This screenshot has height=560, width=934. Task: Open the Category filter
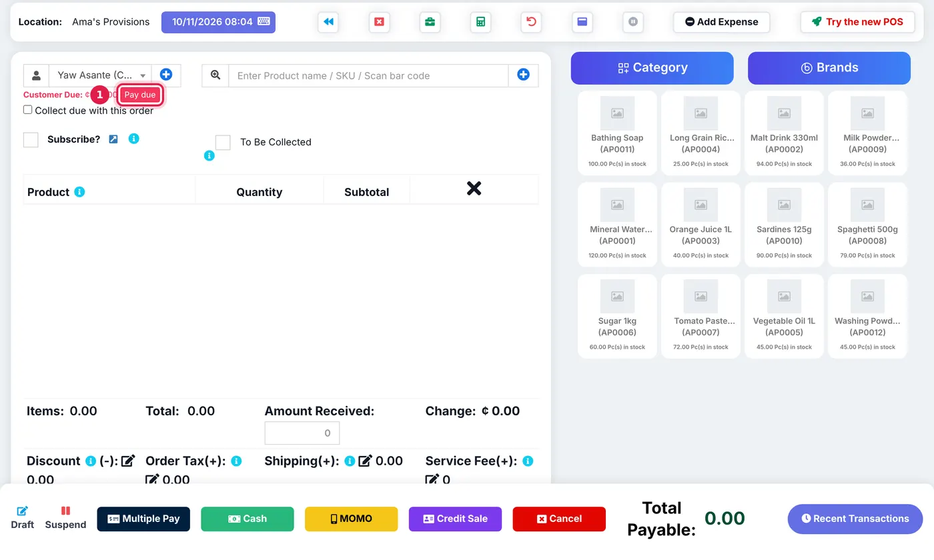tap(652, 68)
